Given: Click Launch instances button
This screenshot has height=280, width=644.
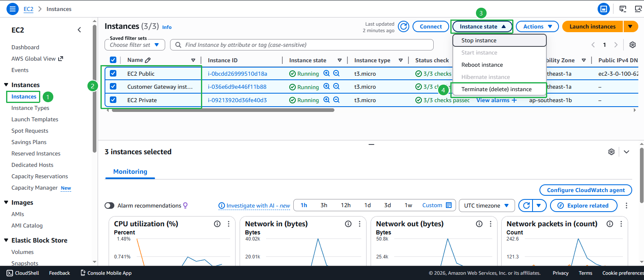Looking at the screenshot, I should click(x=592, y=26).
